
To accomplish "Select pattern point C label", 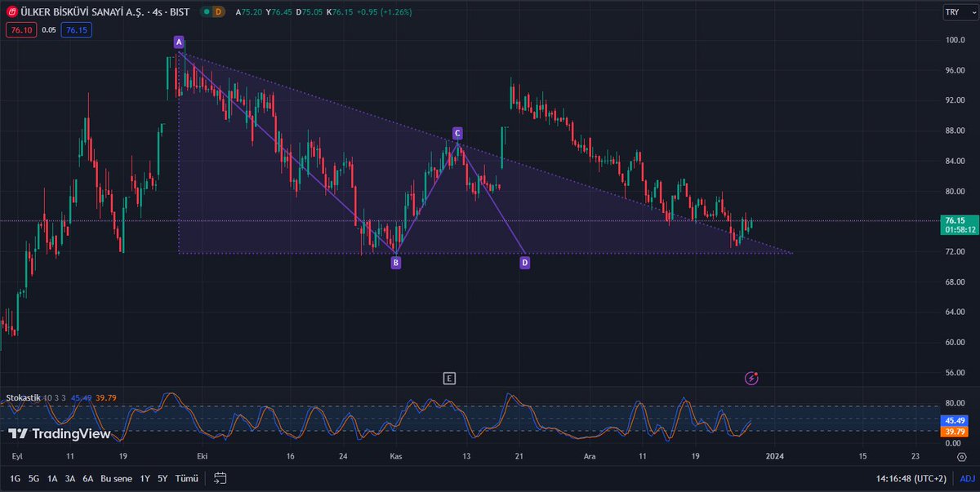I will coord(457,133).
